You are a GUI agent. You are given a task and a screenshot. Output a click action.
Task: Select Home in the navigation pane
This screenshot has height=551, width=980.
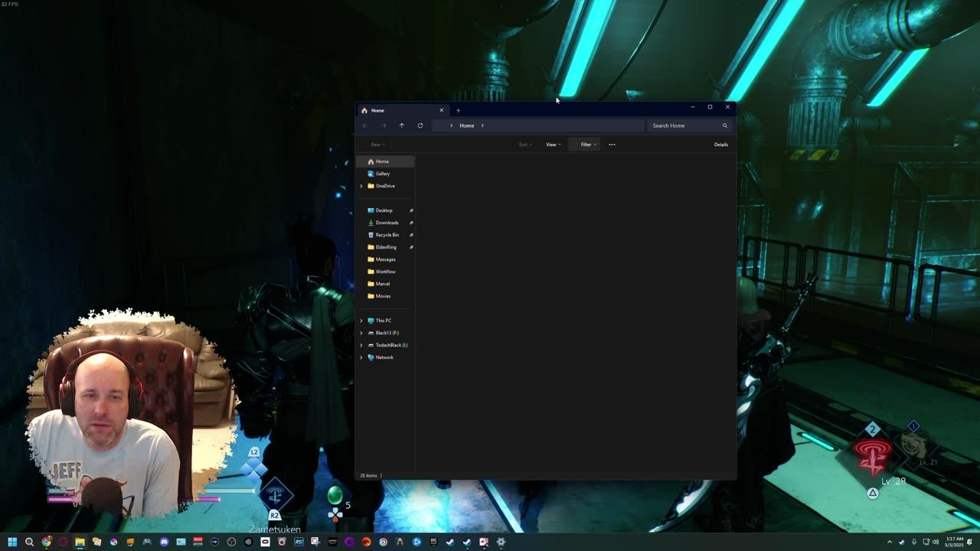(386, 161)
